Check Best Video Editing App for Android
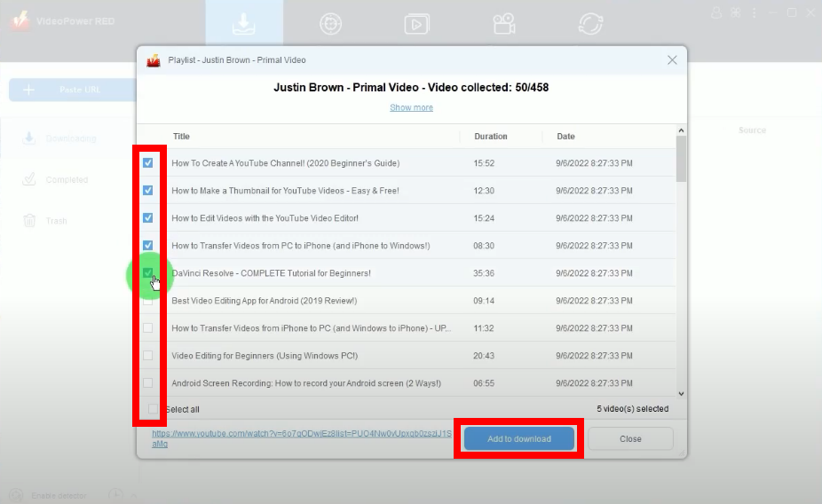The image size is (822, 504). [148, 301]
